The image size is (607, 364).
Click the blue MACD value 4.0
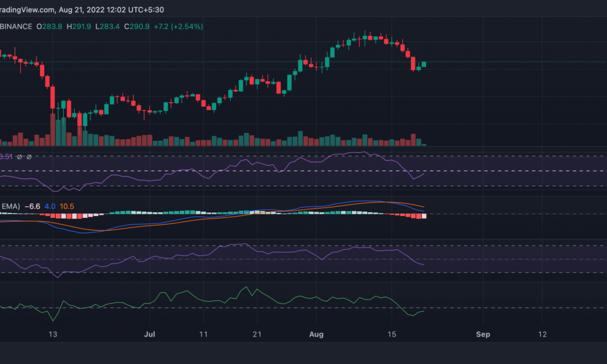click(x=50, y=206)
